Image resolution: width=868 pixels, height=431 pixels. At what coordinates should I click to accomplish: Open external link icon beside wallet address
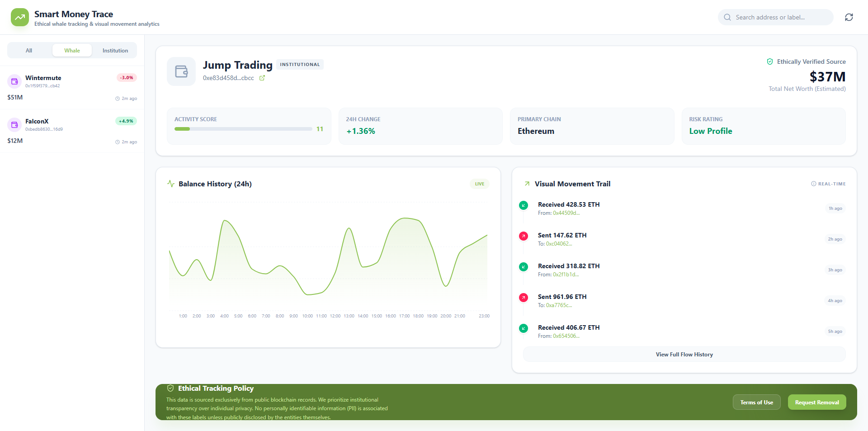pos(262,78)
